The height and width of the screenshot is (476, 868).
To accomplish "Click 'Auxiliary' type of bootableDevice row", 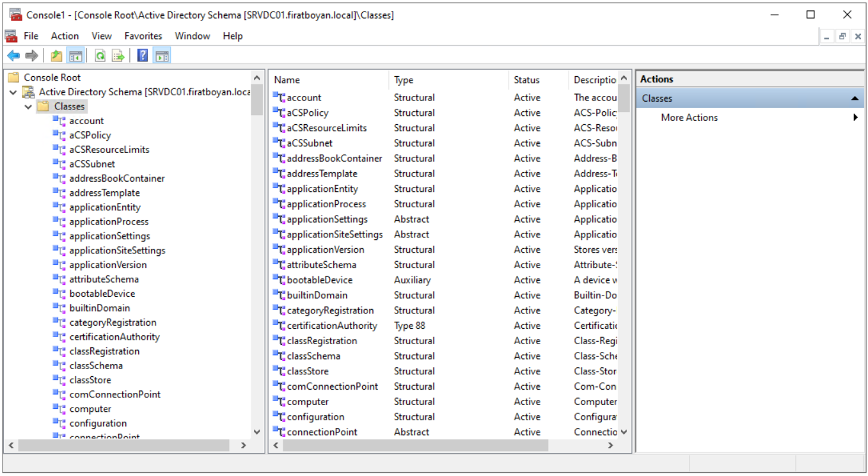I will click(x=412, y=280).
